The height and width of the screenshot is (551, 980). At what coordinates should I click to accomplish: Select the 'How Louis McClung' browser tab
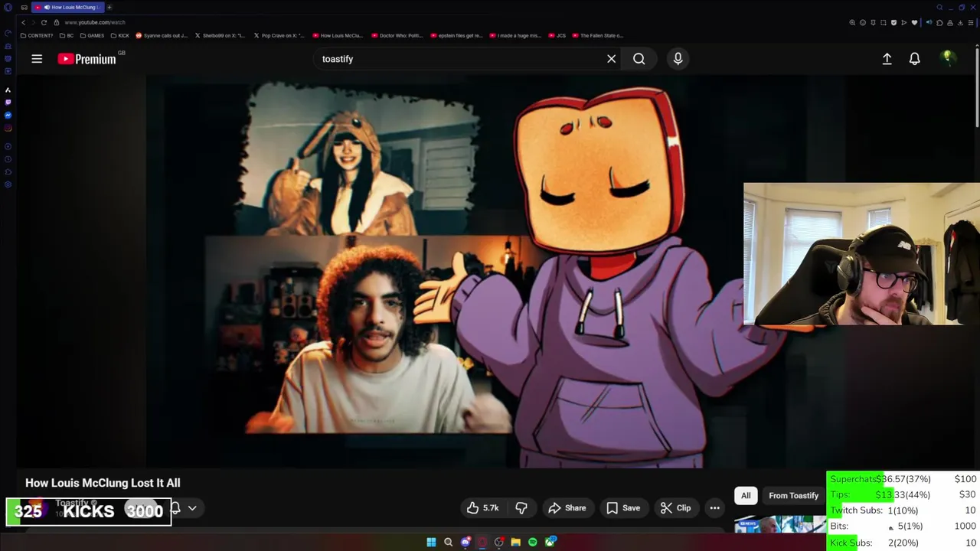tap(67, 7)
